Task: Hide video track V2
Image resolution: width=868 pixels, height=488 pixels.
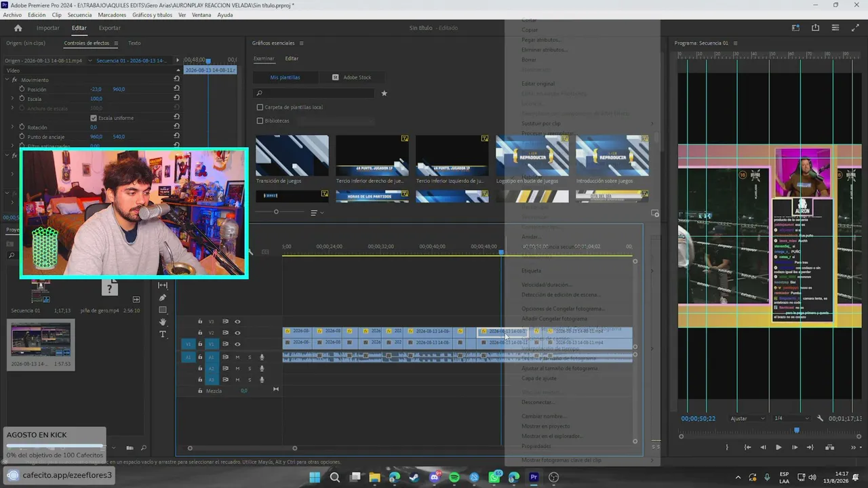Action: 237,333
